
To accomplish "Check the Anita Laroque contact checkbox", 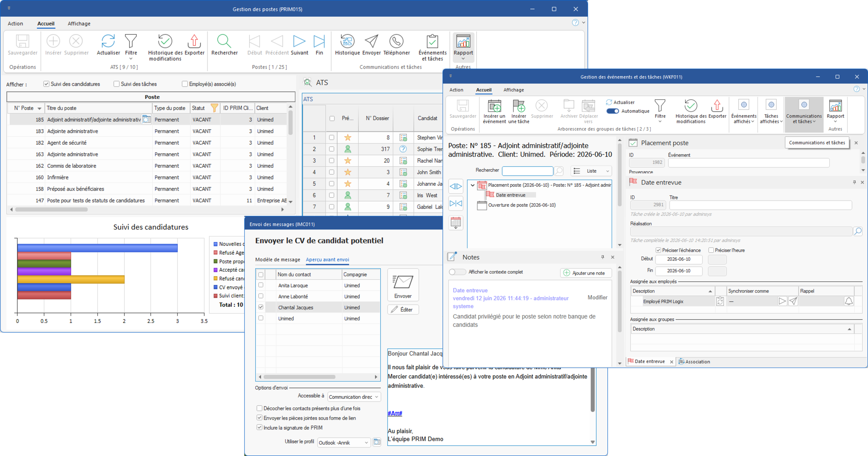I will pos(261,285).
